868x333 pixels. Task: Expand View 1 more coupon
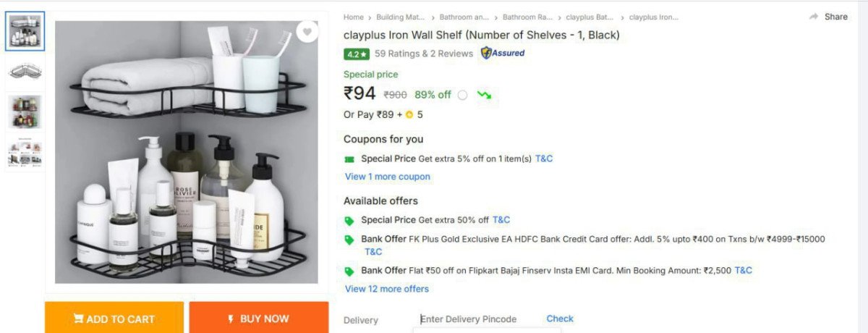pyautogui.click(x=387, y=177)
